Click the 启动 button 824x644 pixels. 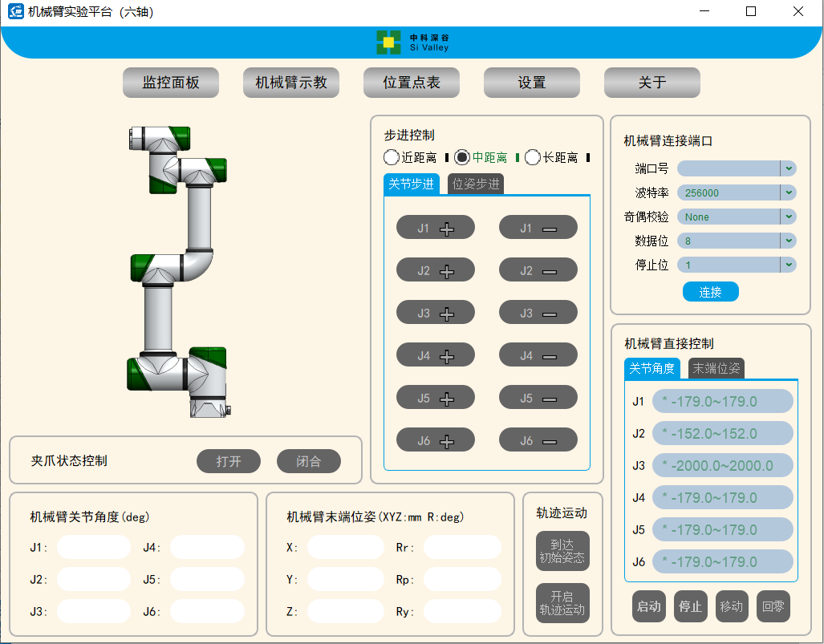click(649, 606)
